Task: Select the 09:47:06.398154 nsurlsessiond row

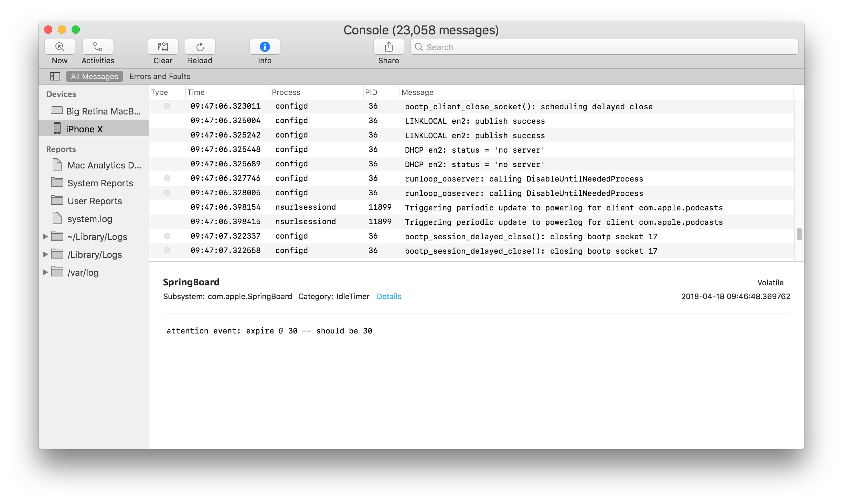Action: 472,207
